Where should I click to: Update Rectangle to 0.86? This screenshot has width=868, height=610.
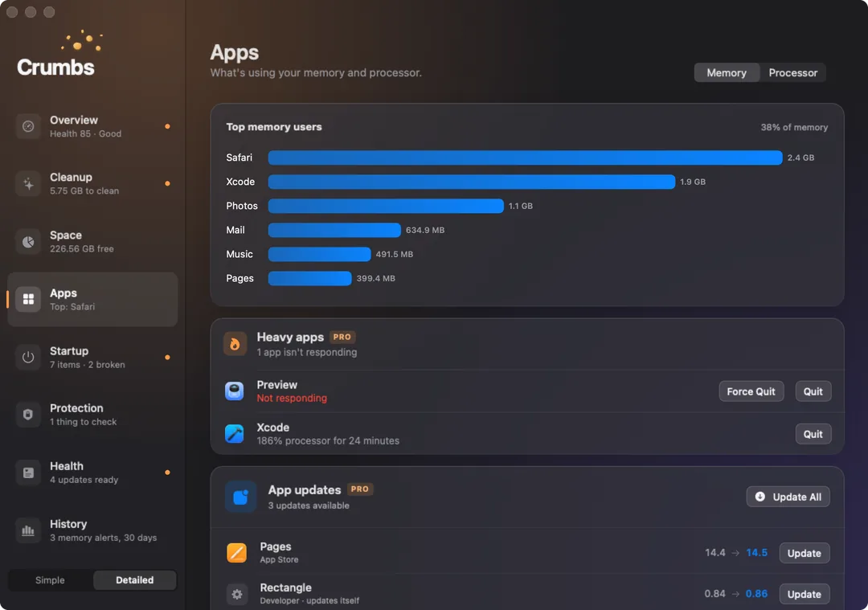coord(804,594)
